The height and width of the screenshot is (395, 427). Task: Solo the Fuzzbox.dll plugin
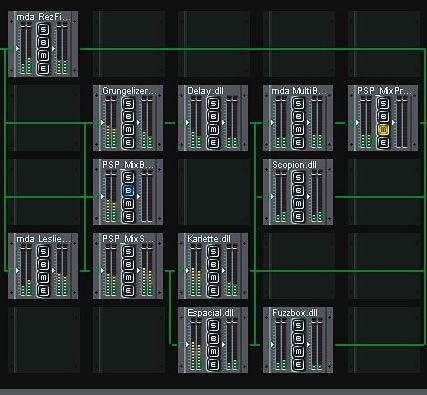coord(298,325)
